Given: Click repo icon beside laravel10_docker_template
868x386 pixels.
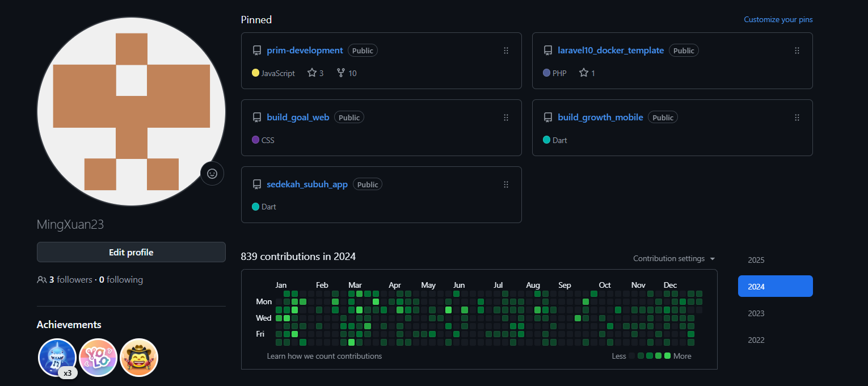Looking at the screenshot, I should [548, 51].
